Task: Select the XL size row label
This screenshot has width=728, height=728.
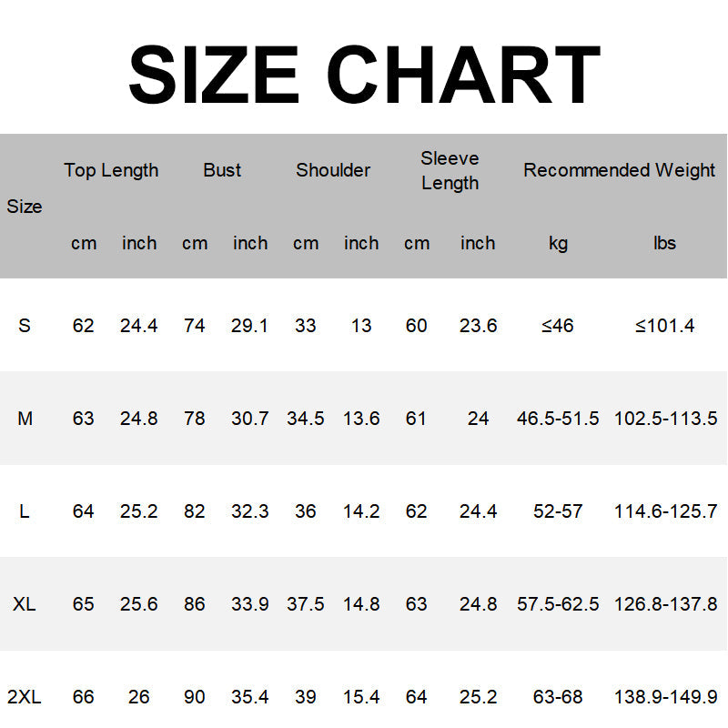Action: click(x=25, y=604)
